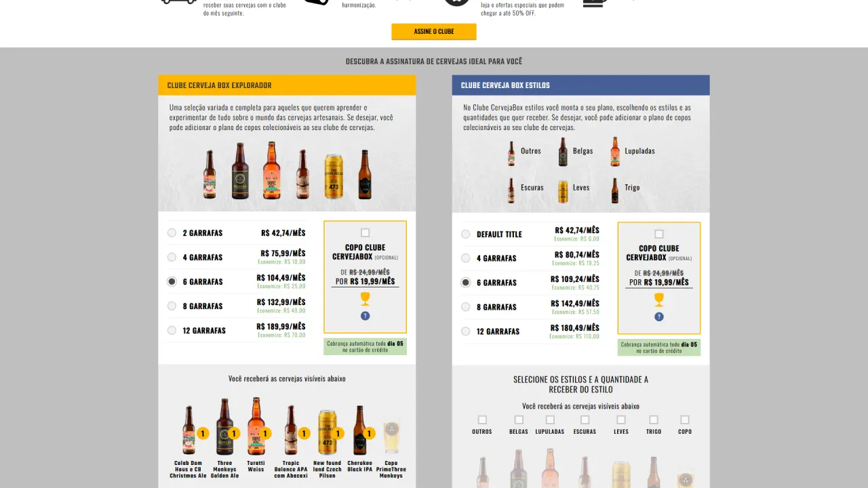Screen dimensions: 868x488
Task: Select the Leves can icon in Estilos header
Action: 563,191
